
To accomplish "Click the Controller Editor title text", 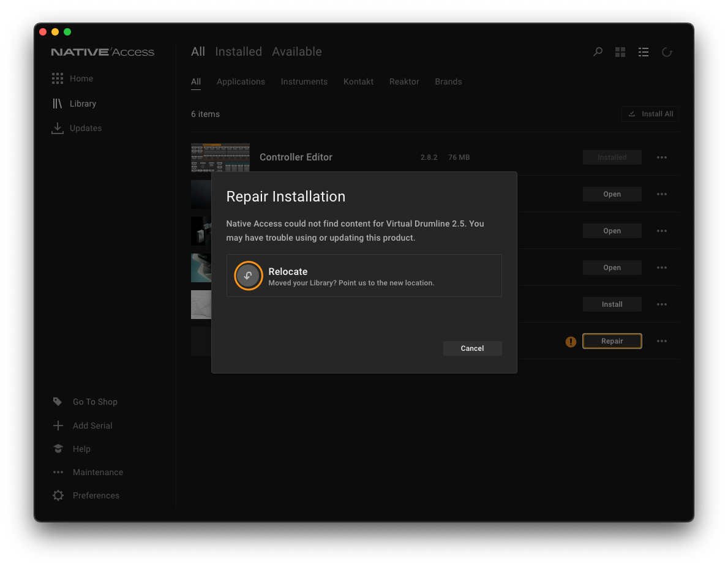I will (296, 157).
